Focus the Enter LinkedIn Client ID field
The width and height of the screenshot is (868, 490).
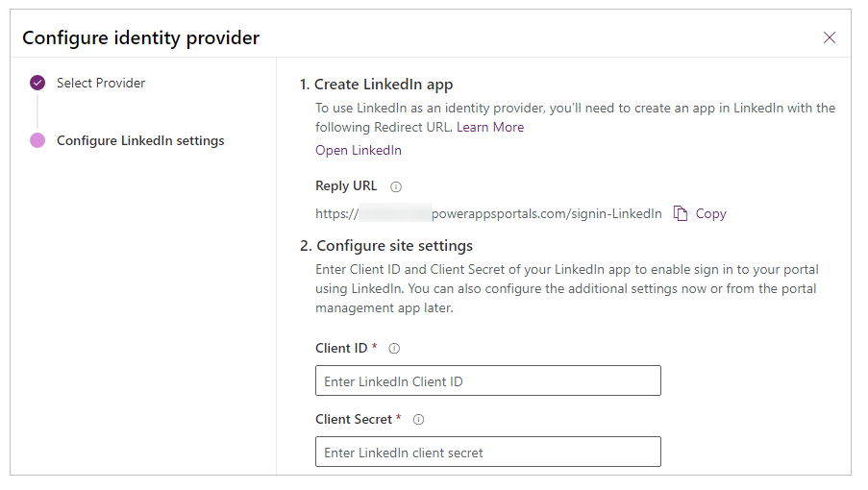[x=488, y=380]
